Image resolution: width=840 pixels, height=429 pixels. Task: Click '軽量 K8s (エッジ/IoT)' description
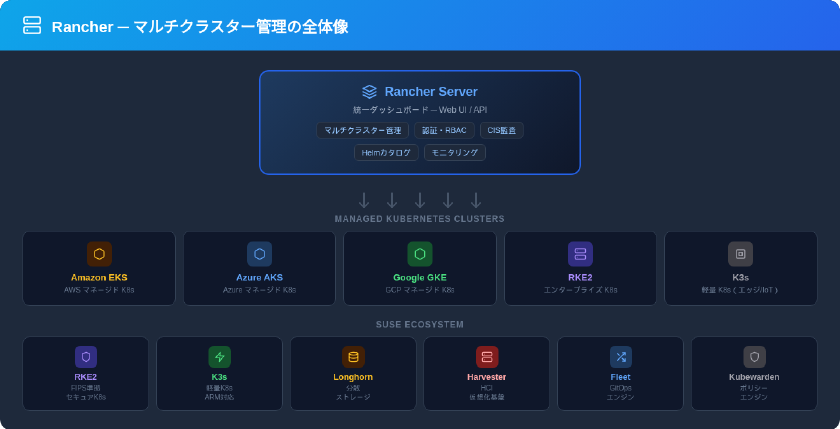[740, 290]
